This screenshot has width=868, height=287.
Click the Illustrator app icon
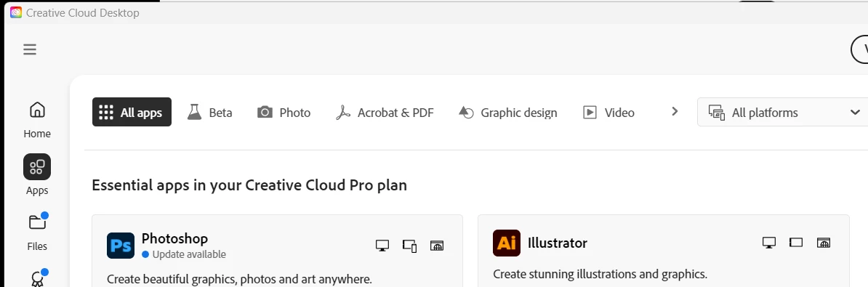click(x=507, y=243)
